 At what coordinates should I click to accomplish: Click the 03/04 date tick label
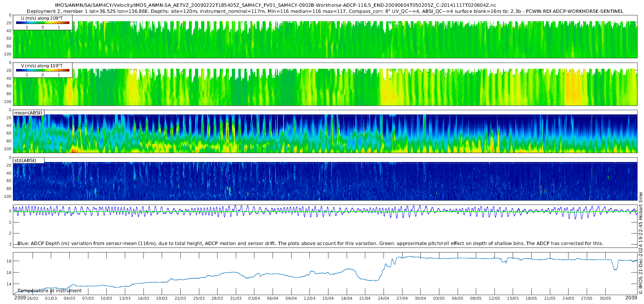click(254, 298)
